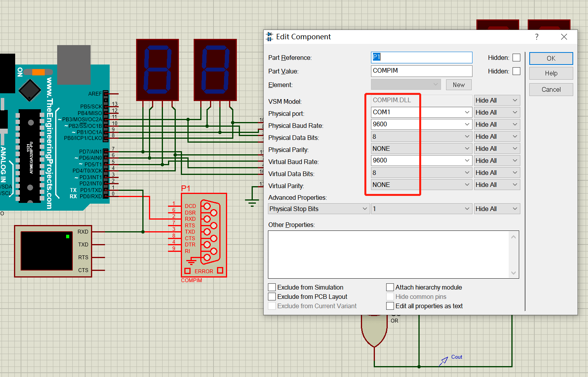Click the Edit Component title bar icon
Screen dimensions: 588x377
tap(269, 37)
